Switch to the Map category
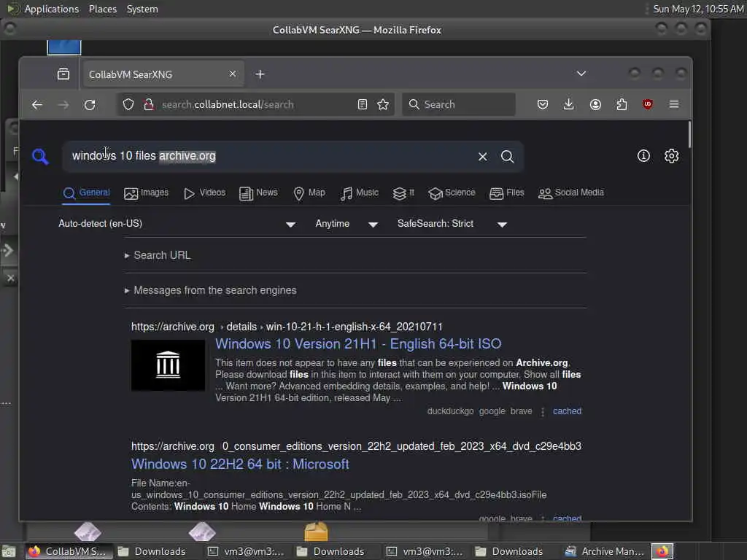Viewport: 747px width, 560px height. coord(309,192)
